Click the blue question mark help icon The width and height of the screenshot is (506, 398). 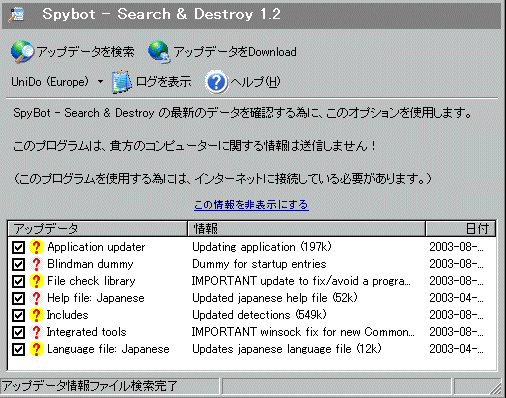tap(216, 82)
